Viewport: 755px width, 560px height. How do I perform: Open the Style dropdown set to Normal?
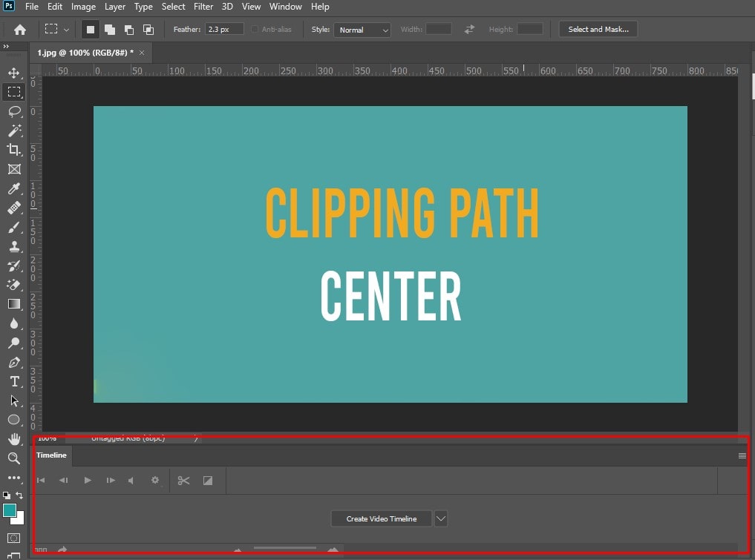click(x=362, y=30)
